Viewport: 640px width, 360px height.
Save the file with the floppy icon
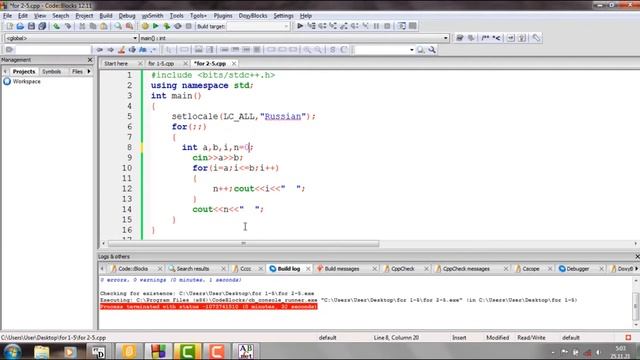click(31, 26)
